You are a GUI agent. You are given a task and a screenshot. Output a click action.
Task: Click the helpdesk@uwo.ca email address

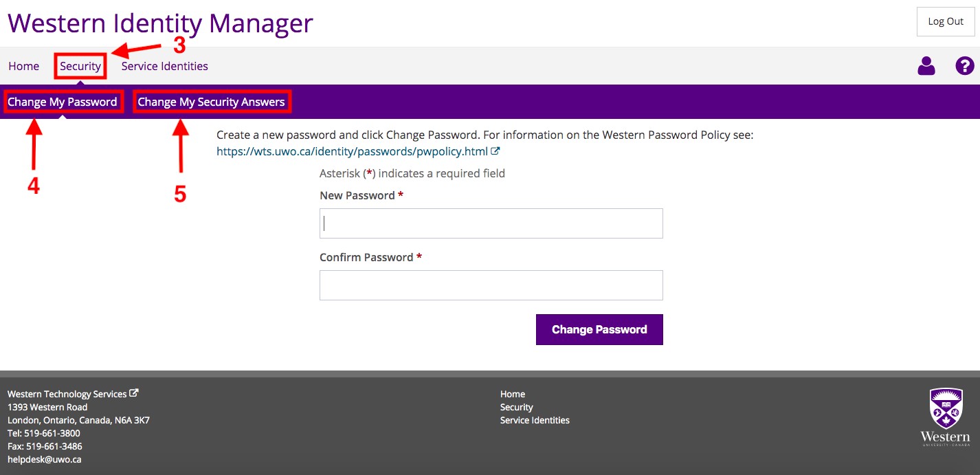44,459
